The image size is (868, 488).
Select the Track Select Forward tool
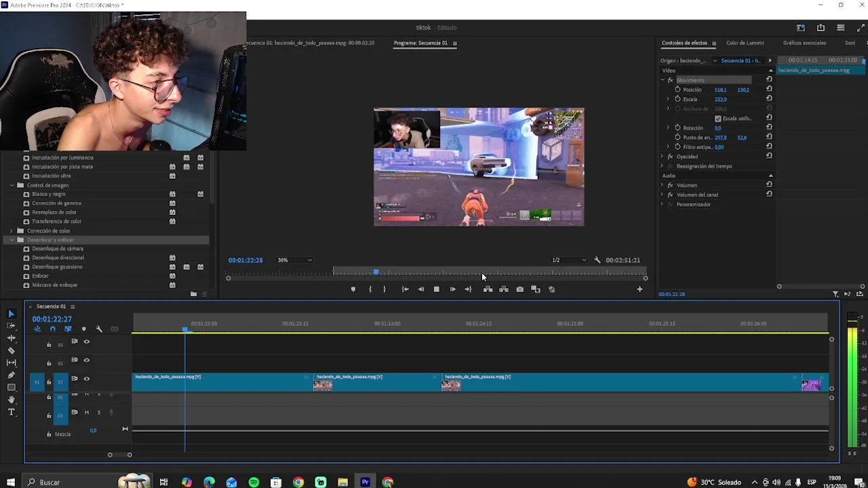[x=11, y=325]
